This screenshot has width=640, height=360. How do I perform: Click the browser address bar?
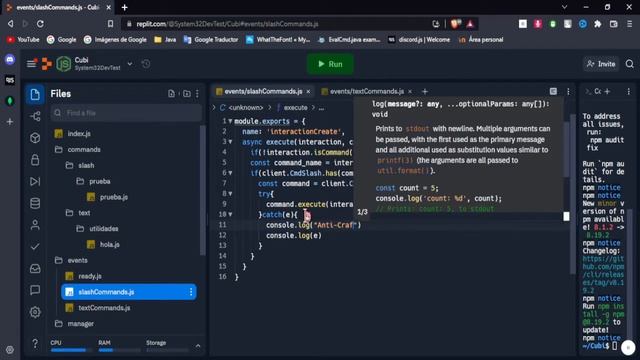278,24
